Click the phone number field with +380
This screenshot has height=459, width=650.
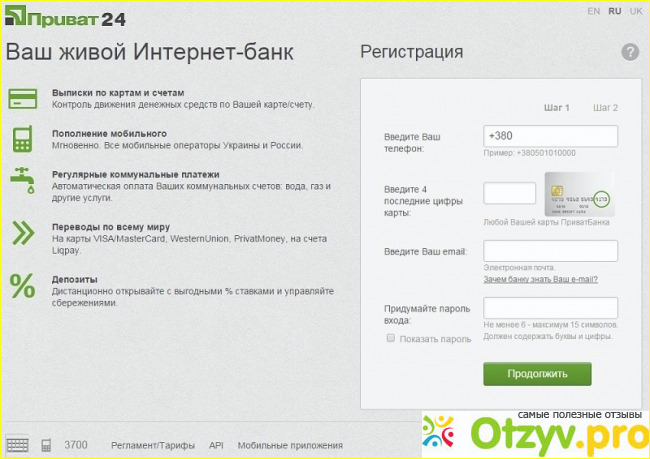[x=551, y=136]
